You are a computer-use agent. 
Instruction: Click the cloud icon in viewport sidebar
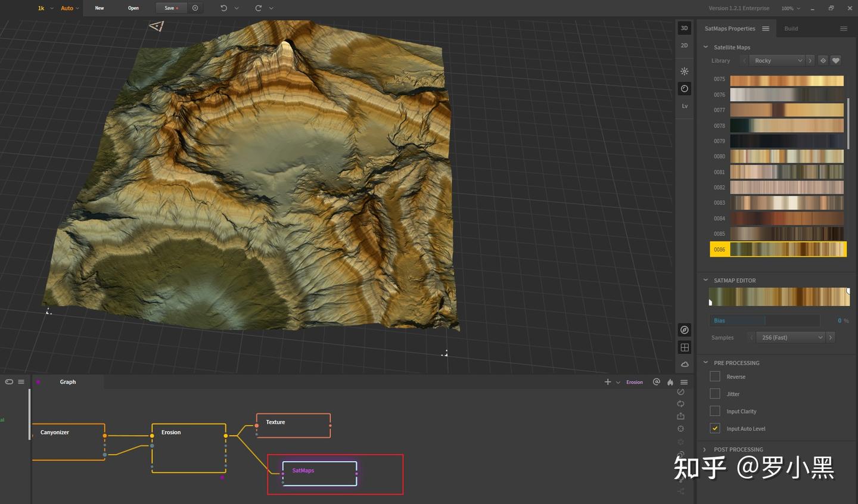click(x=685, y=364)
